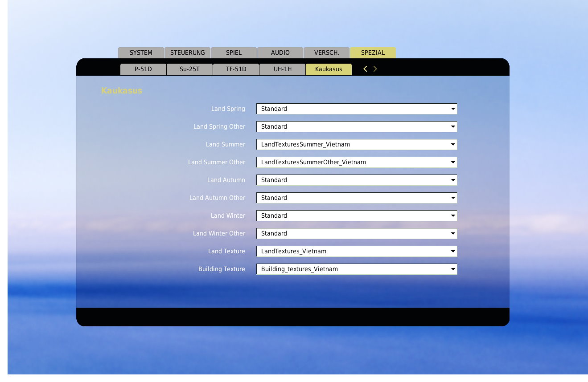Click the Land Texture label
The width and height of the screenshot is (588, 382).
pos(226,251)
